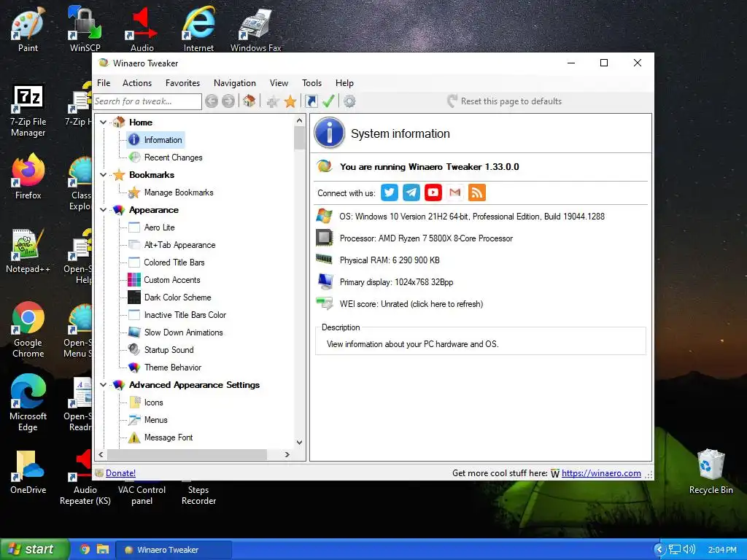
Task: Click the green checkmark toolbar icon
Action: pyautogui.click(x=328, y=101)
